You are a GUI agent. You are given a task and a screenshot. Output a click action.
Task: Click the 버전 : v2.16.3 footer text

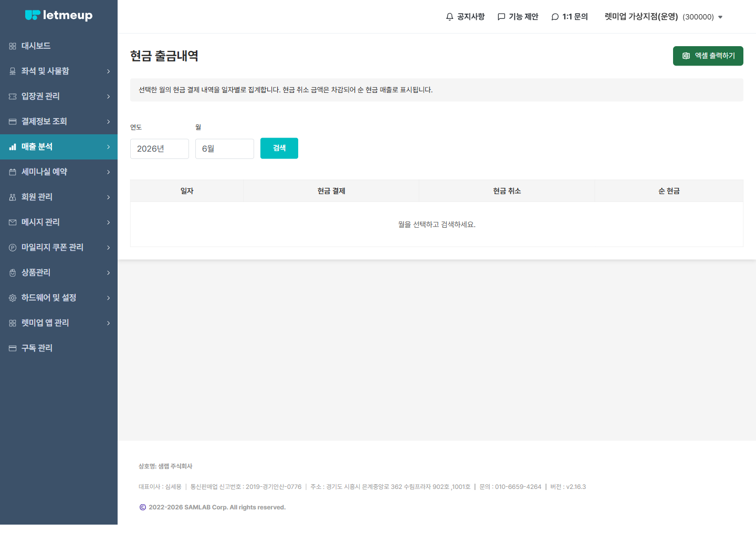pos(568,487)
